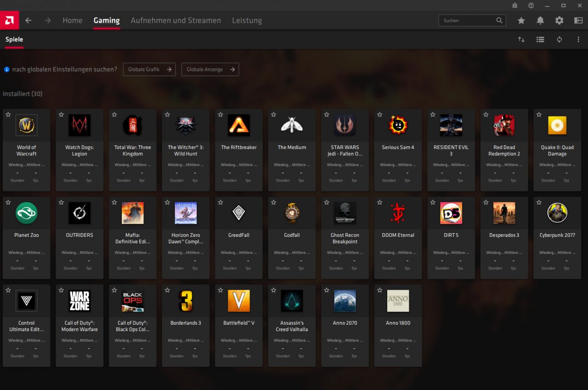
Task: Open Call of Duty Modern Warfare thumbnail
Action: click(79, 301)
